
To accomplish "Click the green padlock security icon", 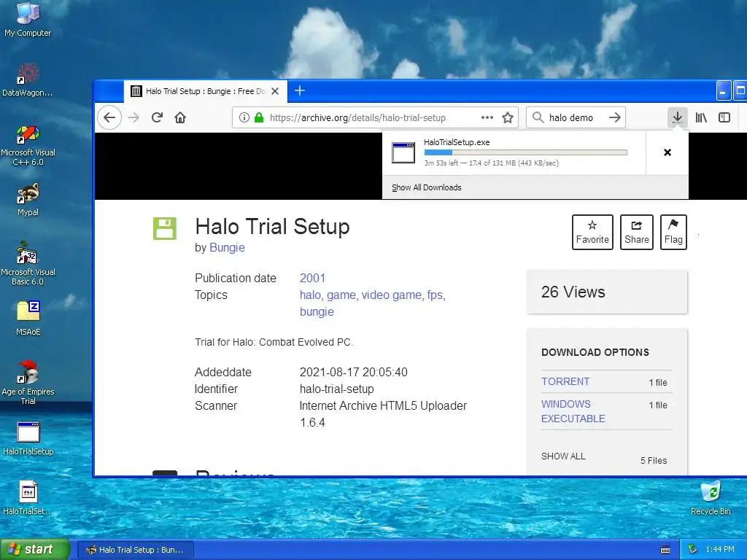I will coord(259,117).
